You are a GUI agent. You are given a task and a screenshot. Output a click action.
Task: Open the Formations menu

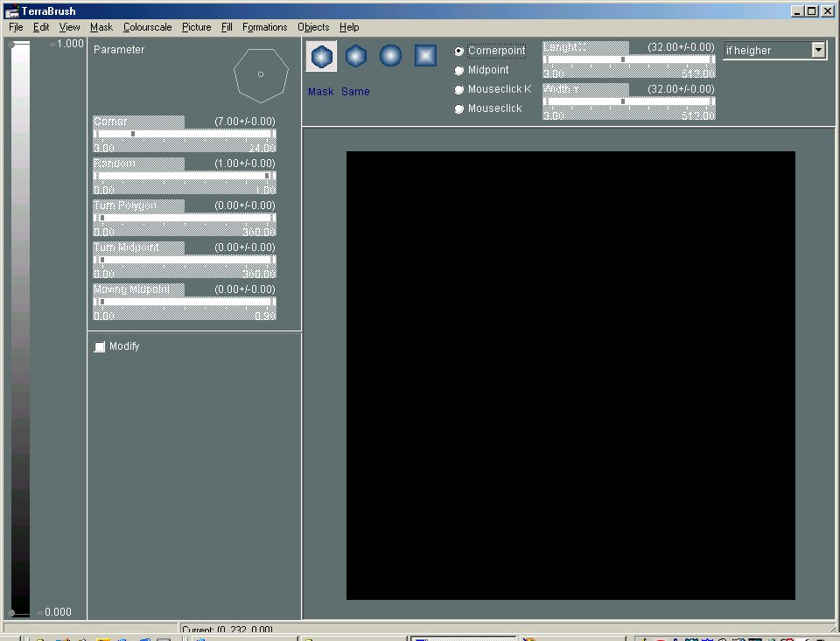[264, 27]
